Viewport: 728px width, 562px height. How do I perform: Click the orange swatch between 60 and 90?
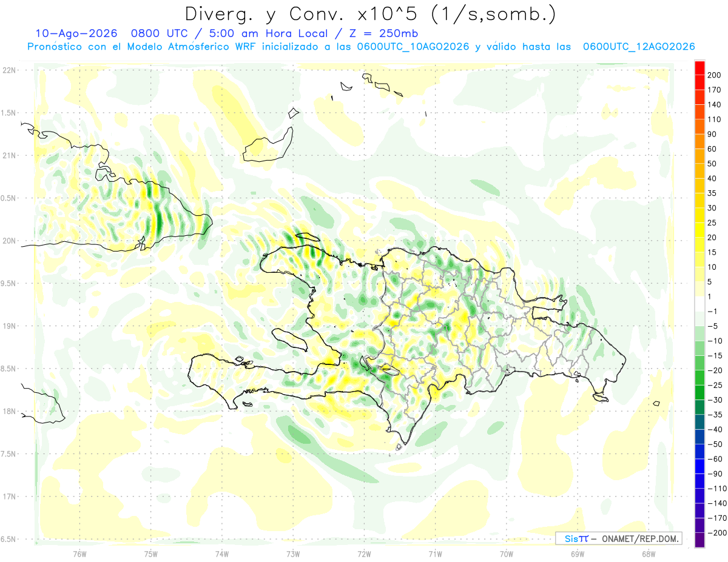[x=699, y=142]
